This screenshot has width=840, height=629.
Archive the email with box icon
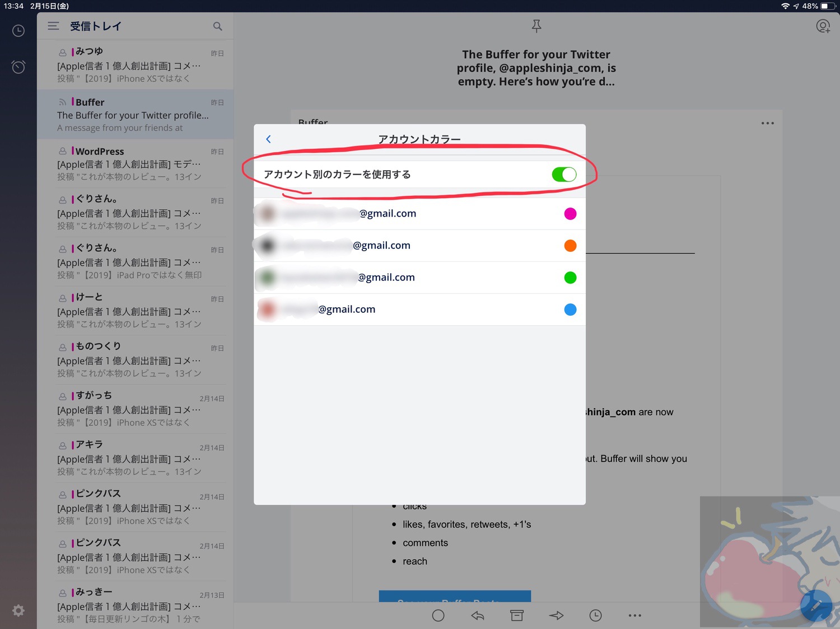[517, 616]
